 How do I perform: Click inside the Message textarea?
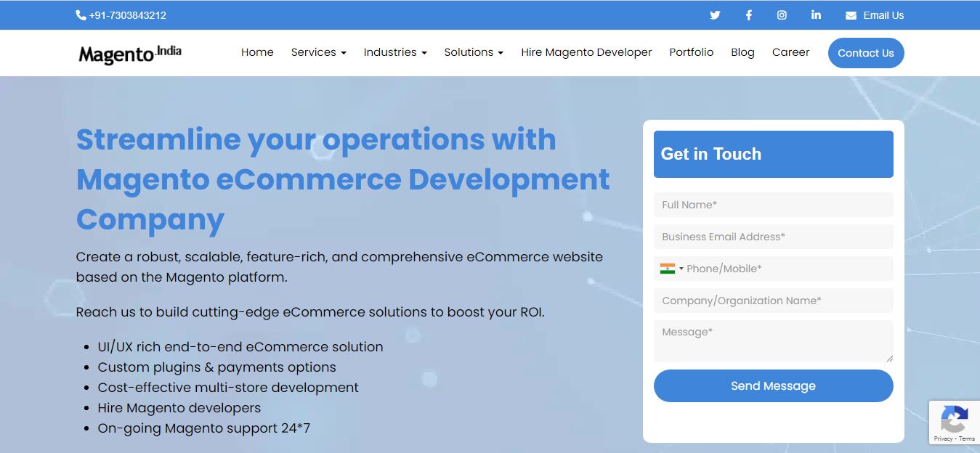click(x=773, y=341)
